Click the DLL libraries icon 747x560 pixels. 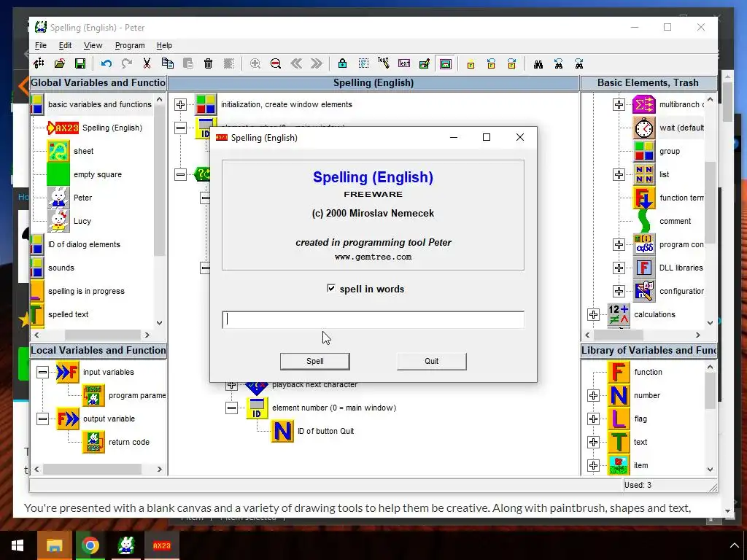click(x=644, y=268)
